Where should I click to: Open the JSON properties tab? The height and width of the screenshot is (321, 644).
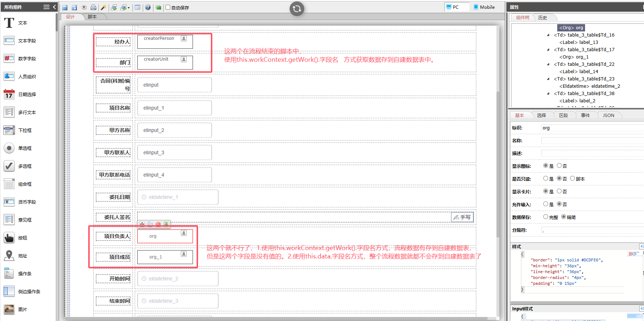coord(608,116)
